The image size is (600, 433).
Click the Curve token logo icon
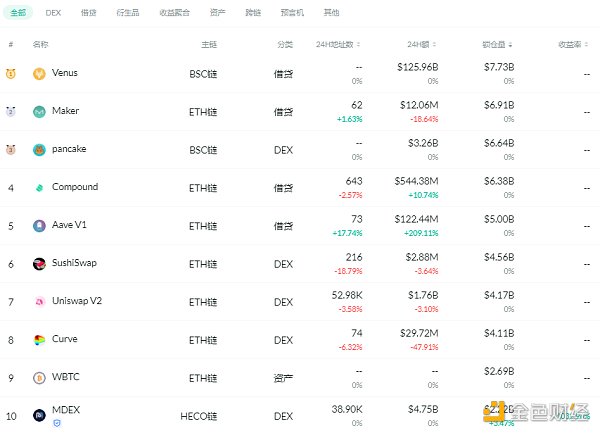[x=39, y=340]
